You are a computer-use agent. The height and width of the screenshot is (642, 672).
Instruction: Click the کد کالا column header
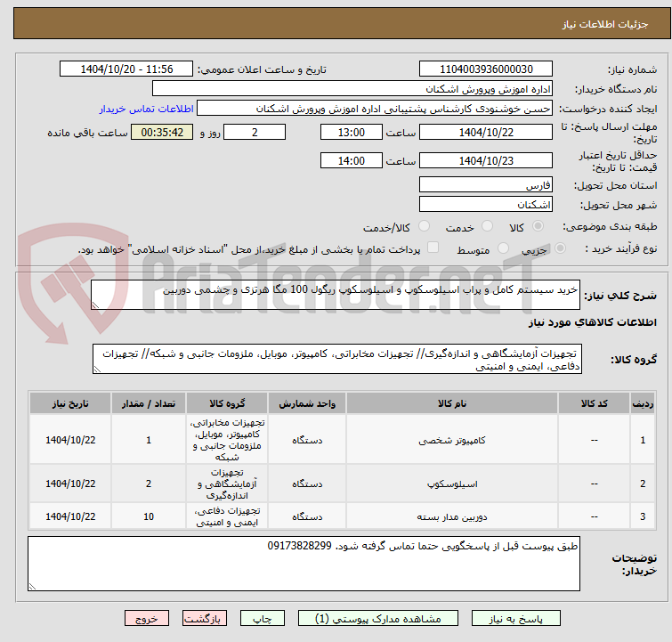[x=594, y=403]
